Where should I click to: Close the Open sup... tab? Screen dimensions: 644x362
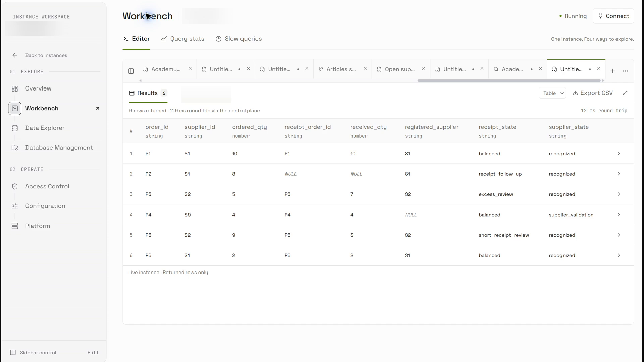point(424,69)
